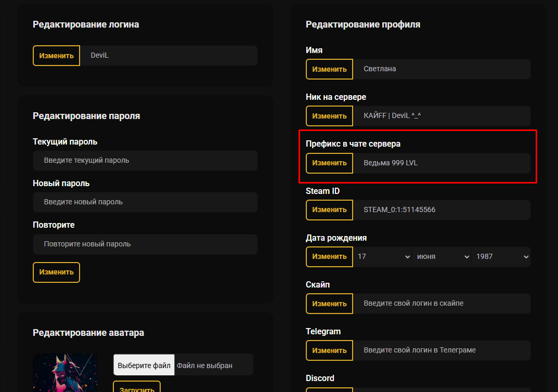Focus the Введите текущий пароль field
The width and height of the screenshot is (558, 392).
coord(145,161)
